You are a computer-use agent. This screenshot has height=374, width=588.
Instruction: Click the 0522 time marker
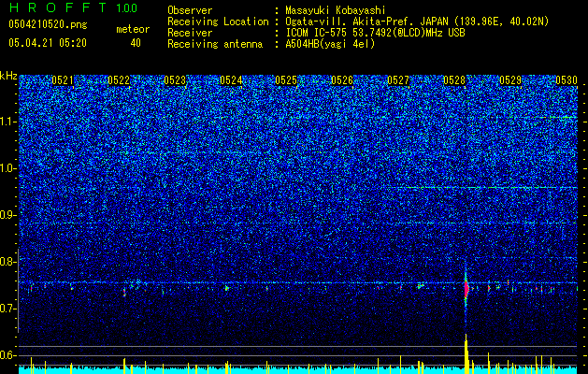click(x=119, y=80)
